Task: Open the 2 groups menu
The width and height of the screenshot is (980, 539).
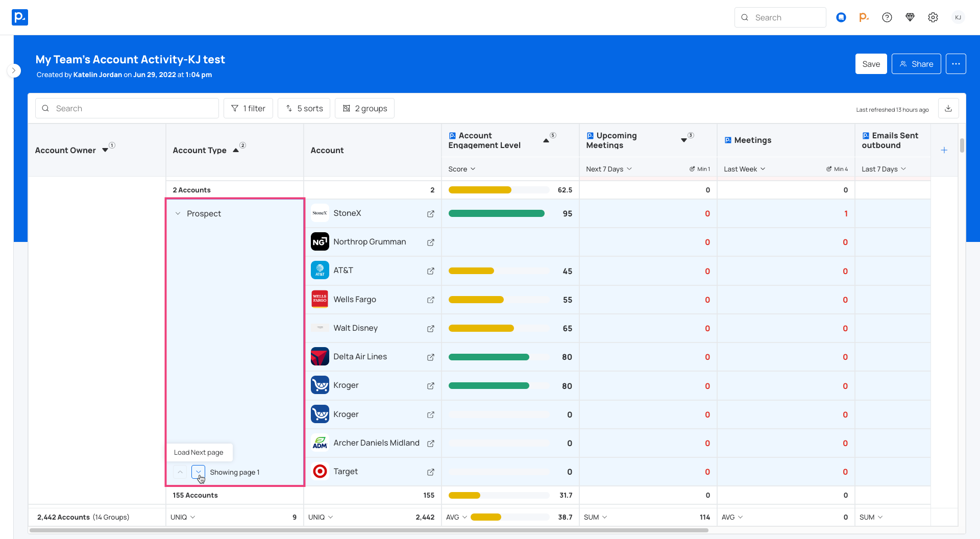Action: click(364, 108)
